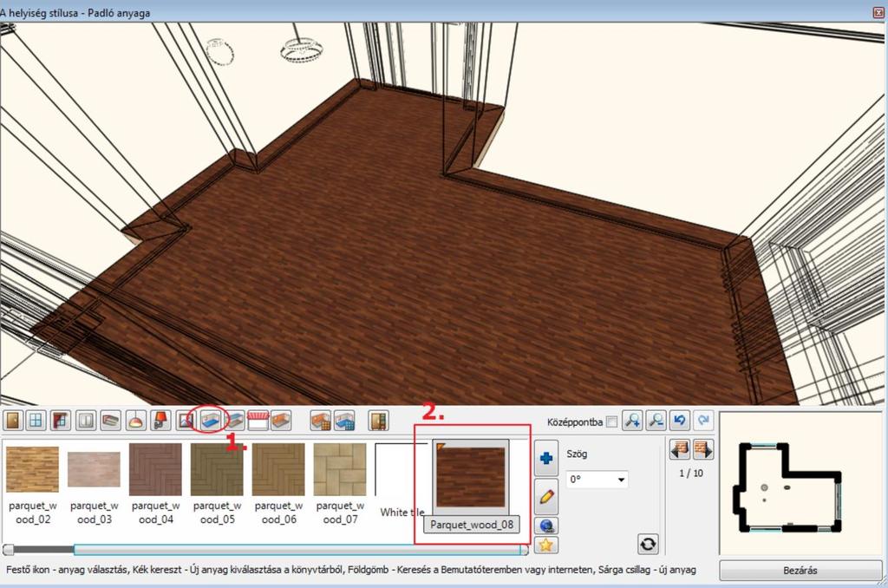Open the globe showroom search icon
This screenshot has width=888, height=588.
(546, 526)
